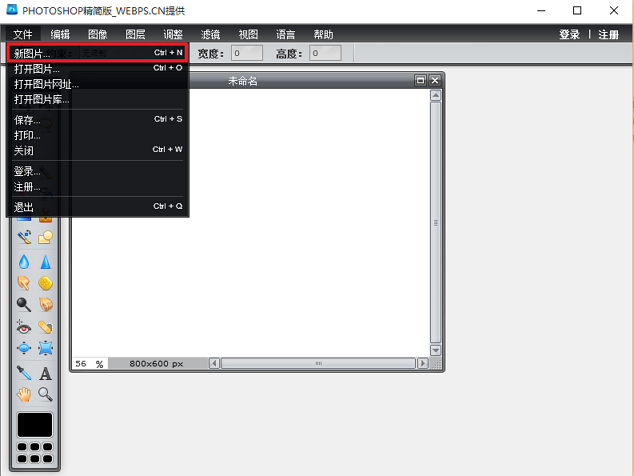Choose 注册 in the File dropdown menu
634x476 pixels.
(x=97, y=186)
